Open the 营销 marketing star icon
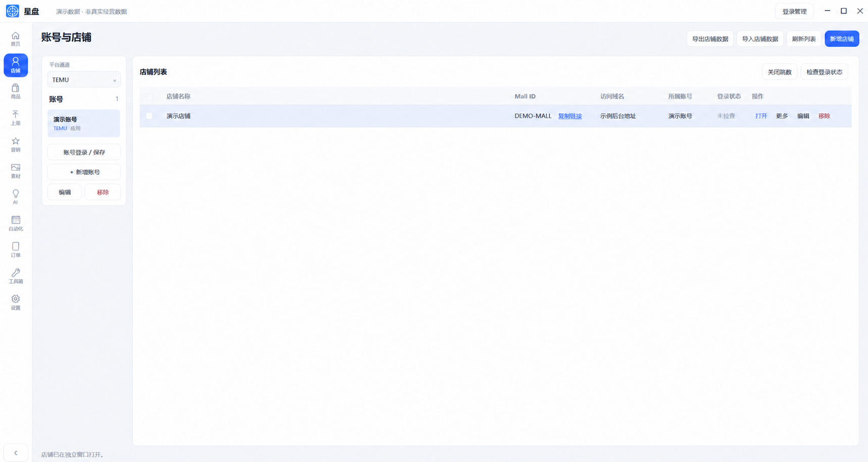This screenshot has height=462, width=868. point(16,144)
